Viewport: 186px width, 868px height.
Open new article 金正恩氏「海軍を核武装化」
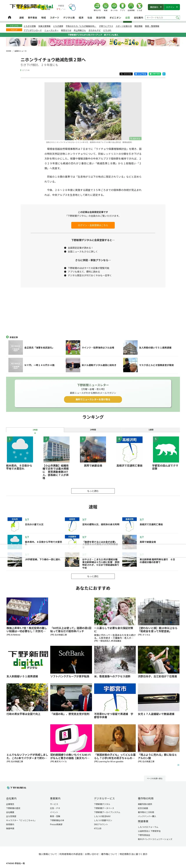click(x=39, y=347)
